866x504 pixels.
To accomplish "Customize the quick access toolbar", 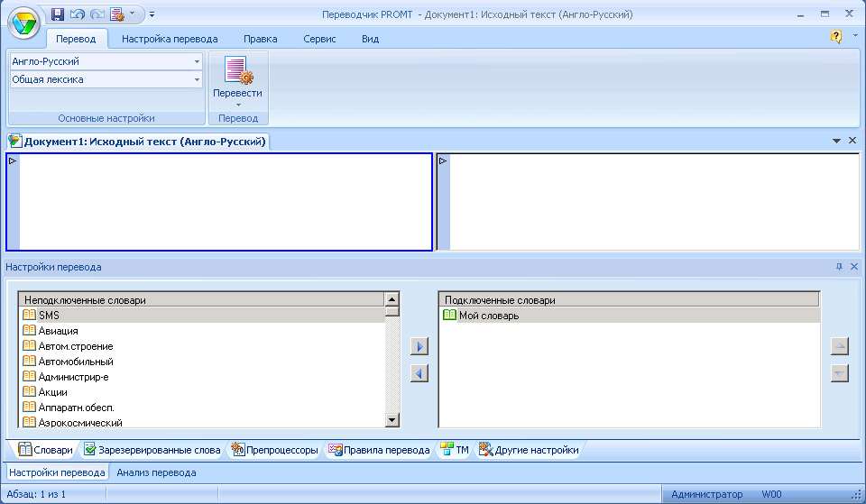I will pos(152,14).
